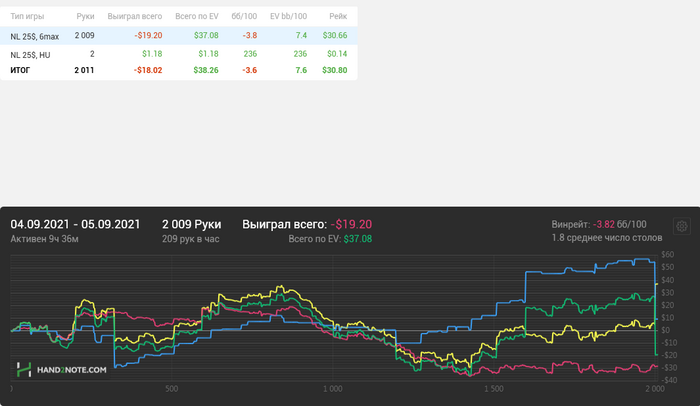The height and width of the screenshot is (406, 700).
Task: Click the '2 000' x-axis label
Action: pyautogui.click(x=654, y=389)
